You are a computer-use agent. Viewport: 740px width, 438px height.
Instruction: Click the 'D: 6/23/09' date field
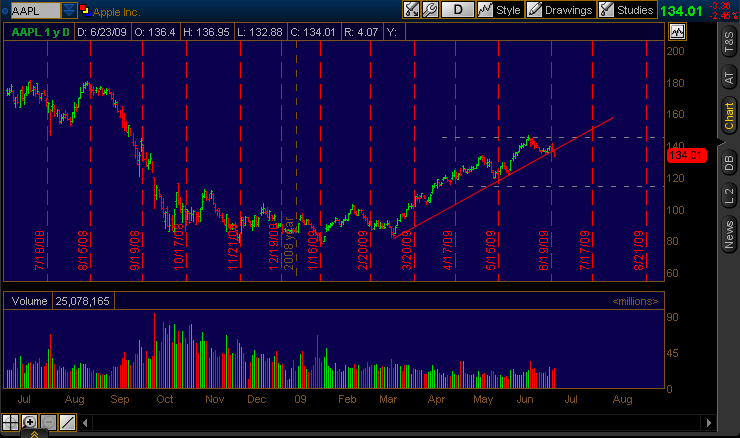tap(102, 32)
